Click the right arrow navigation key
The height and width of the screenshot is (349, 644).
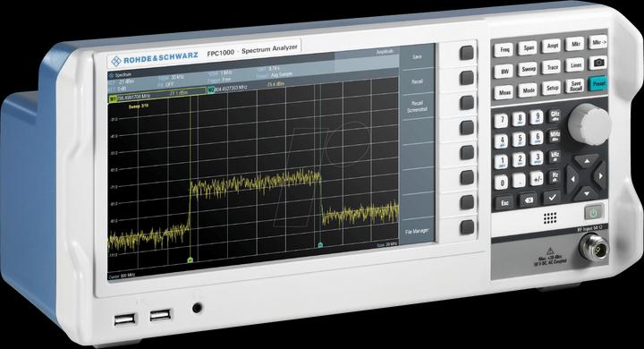pyautogui.click(x=600, y=176)
